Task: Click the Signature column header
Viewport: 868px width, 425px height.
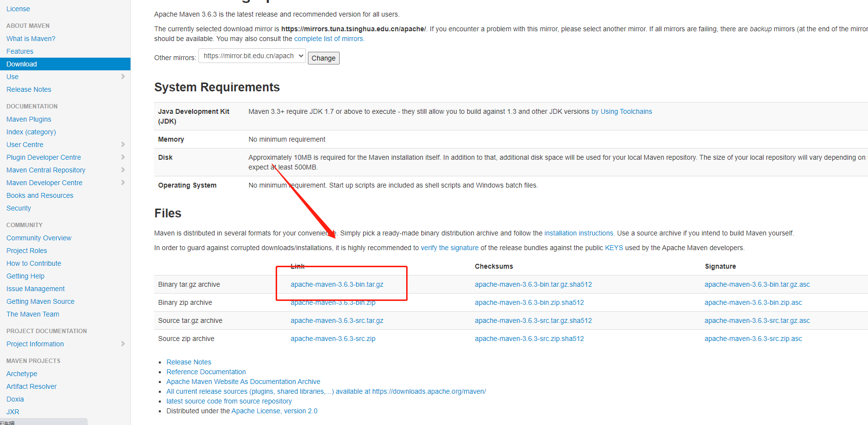Action: pos(720,266)
